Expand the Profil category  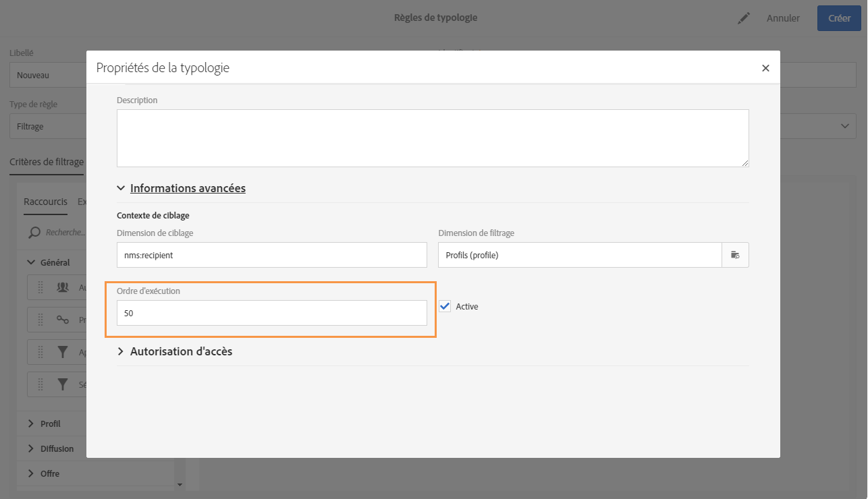[31, 423]
